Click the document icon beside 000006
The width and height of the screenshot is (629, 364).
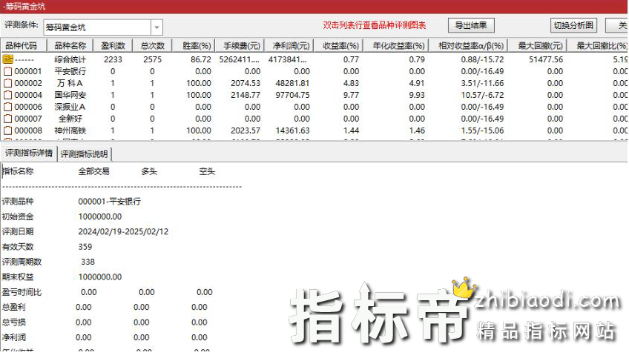click(x=8, y=107)
